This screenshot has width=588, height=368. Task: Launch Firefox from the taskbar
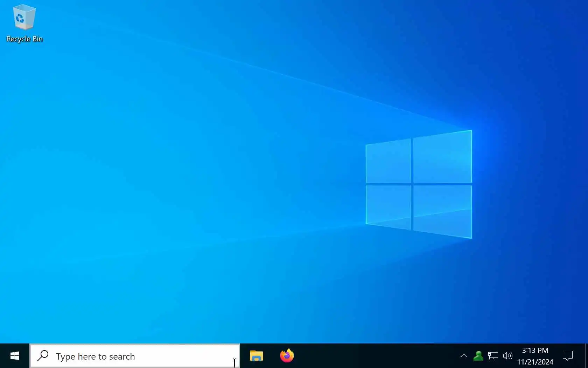[287, 356]
